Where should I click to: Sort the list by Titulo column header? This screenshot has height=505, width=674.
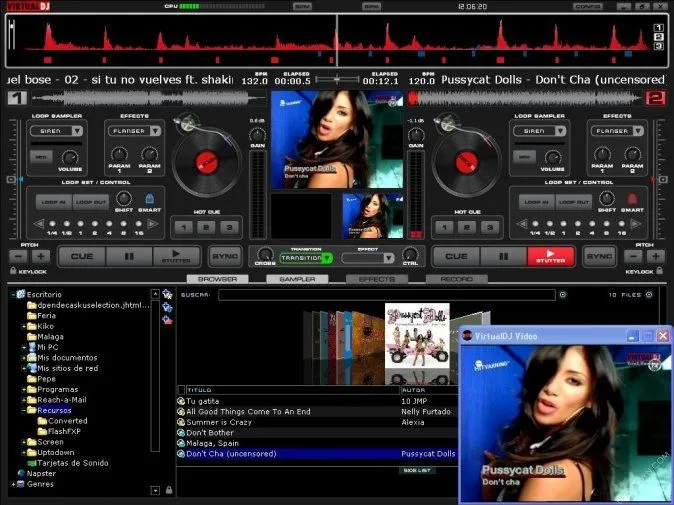[x=292, y=390]
